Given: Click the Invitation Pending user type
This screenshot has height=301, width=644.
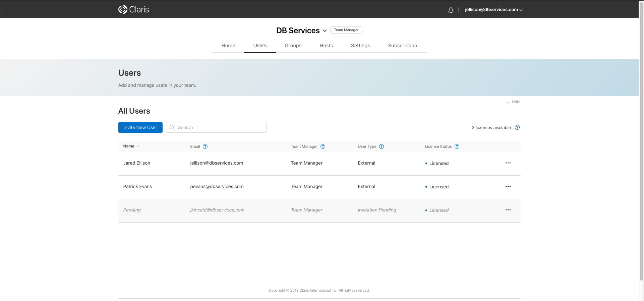Looking at the screenshot, I should coord(377,210).
